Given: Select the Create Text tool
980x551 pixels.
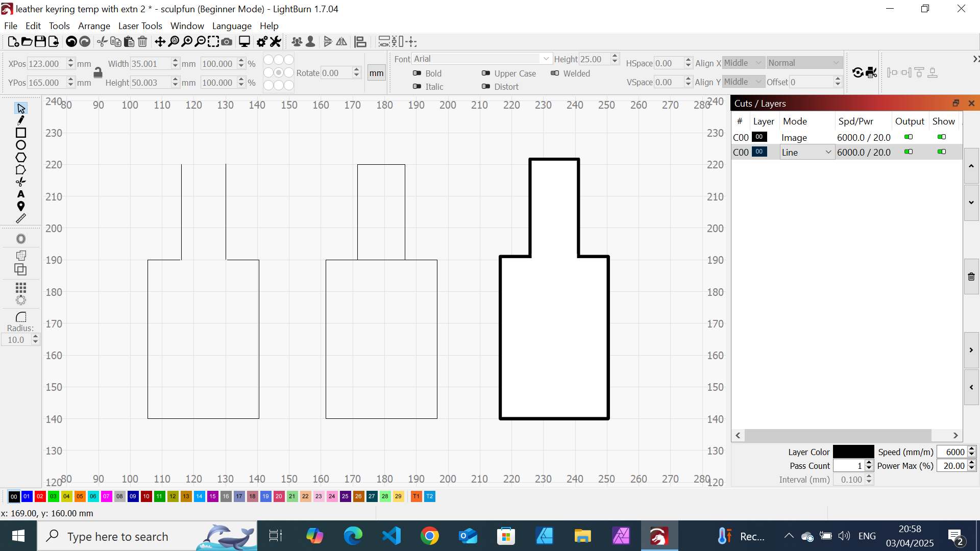Looking at the screenshot, I should (21, 194).
